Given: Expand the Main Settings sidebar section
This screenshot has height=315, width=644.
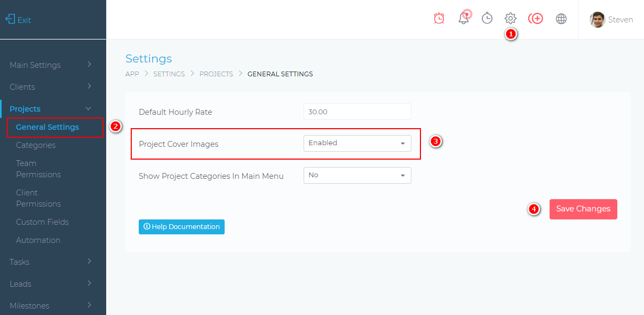Looking at the screenshot, I should (51, 65).
